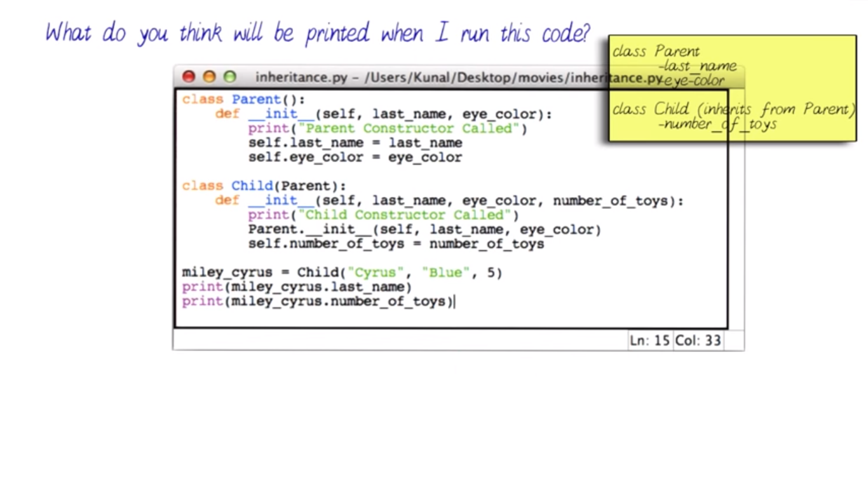Click 'self.number_of_toys = number_of_toys' line

click(396, 244)
